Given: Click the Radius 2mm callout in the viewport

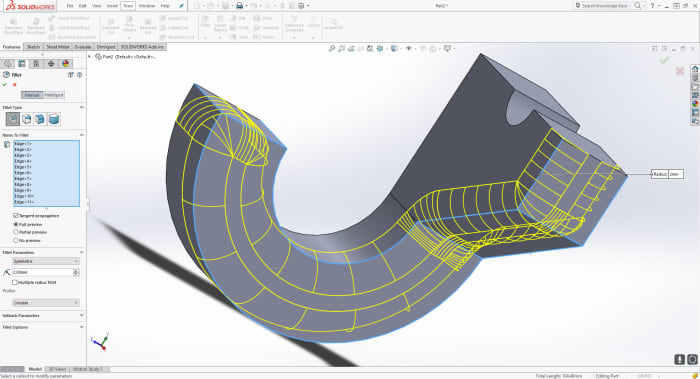Looking at the screenshot, I should coord(667,174).
